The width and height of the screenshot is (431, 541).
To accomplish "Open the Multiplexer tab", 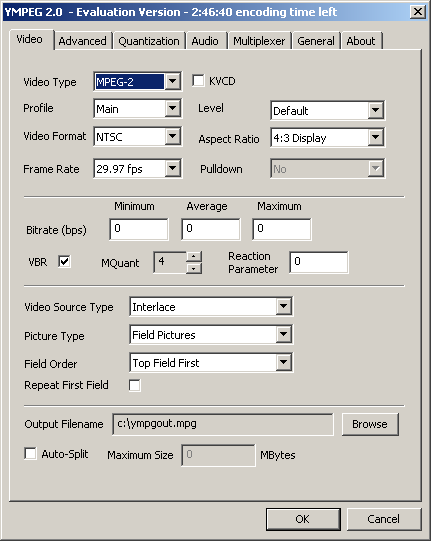I will click(x=259, y=41).
